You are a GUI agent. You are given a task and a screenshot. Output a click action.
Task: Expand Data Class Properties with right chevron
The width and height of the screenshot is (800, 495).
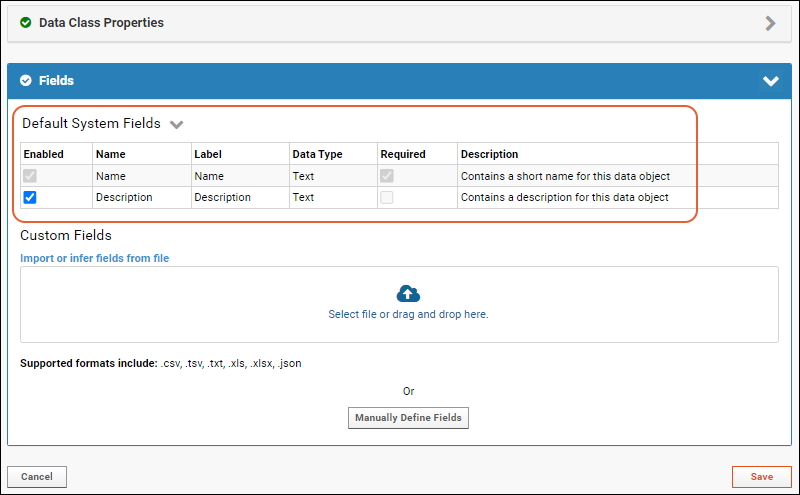pos(770,23)
